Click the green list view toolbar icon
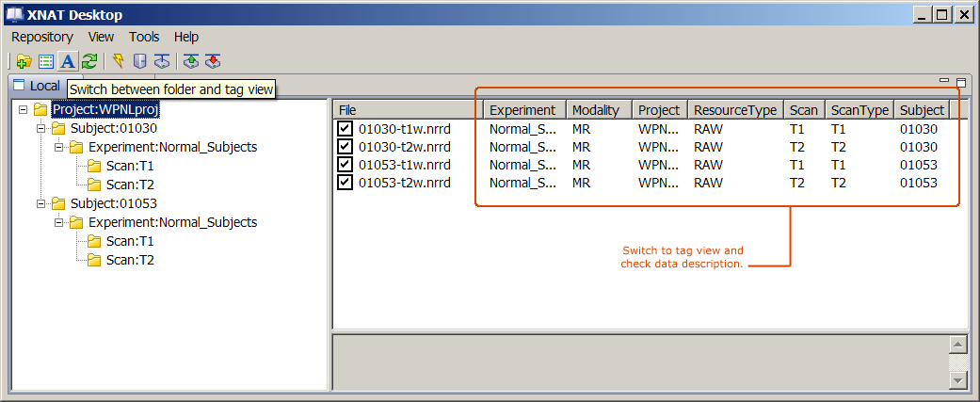The height and width of the screenshot is (402, 980). coord(45,61)
